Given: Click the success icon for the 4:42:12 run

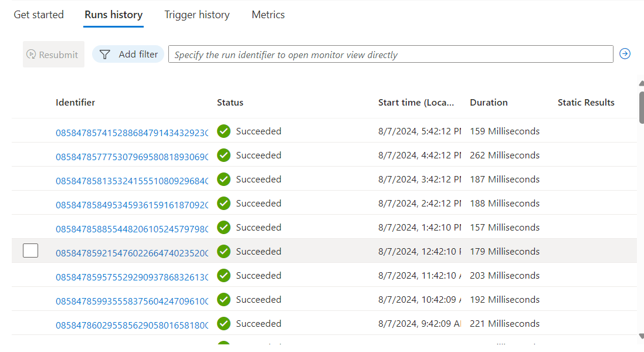Looking at the screenshot, I should (224, 155).
